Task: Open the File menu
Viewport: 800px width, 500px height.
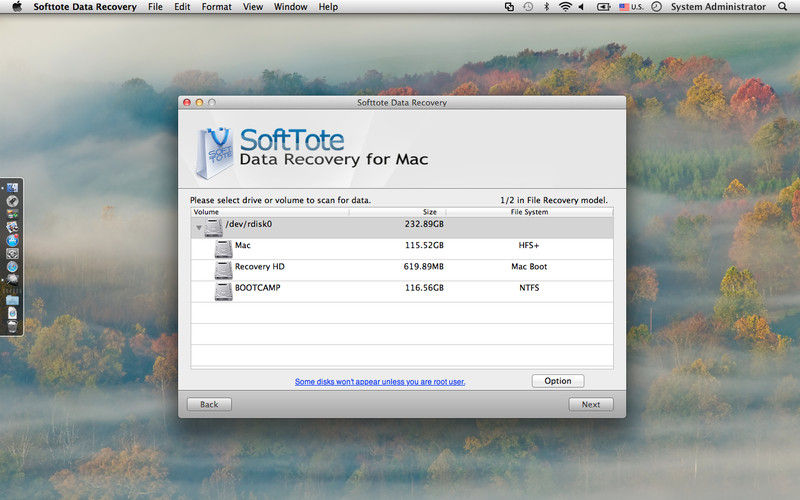Action: click(x=155, y=7)
